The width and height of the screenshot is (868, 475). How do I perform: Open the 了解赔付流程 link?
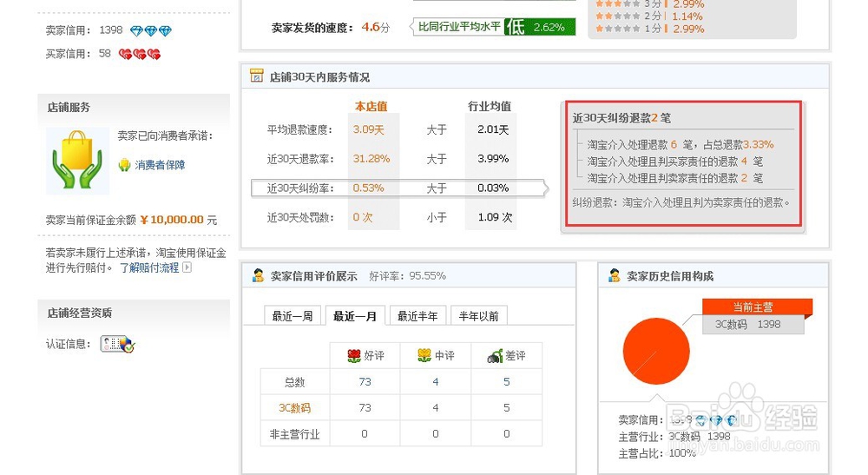pyautogui.click(x=149, y=267)
